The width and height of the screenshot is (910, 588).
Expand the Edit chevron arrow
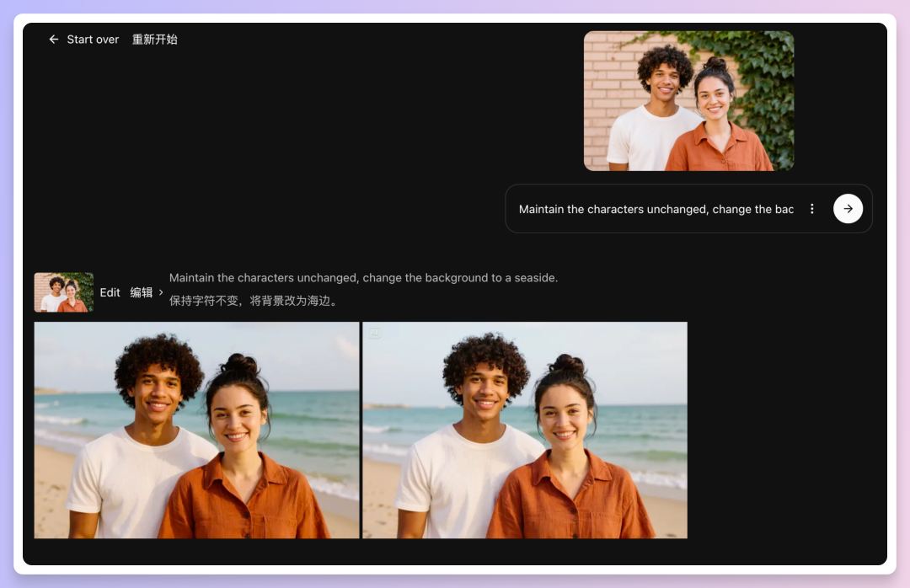point(161,292)
